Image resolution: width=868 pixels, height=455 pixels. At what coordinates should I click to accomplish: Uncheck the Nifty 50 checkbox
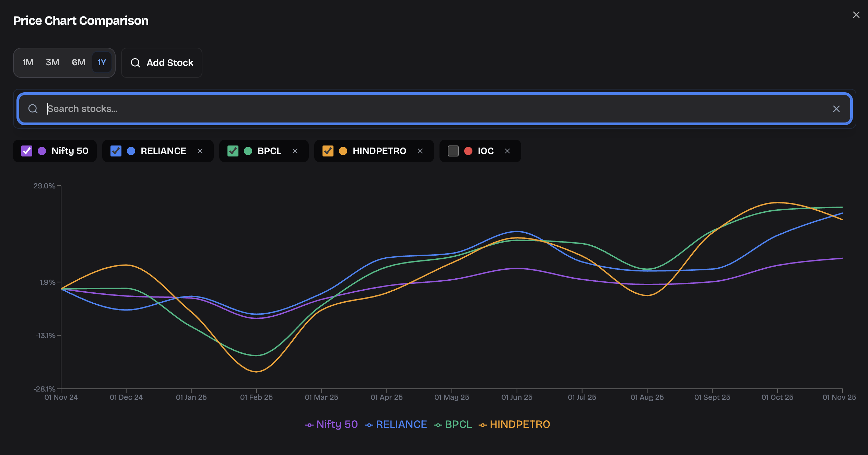tap(27, 151)
